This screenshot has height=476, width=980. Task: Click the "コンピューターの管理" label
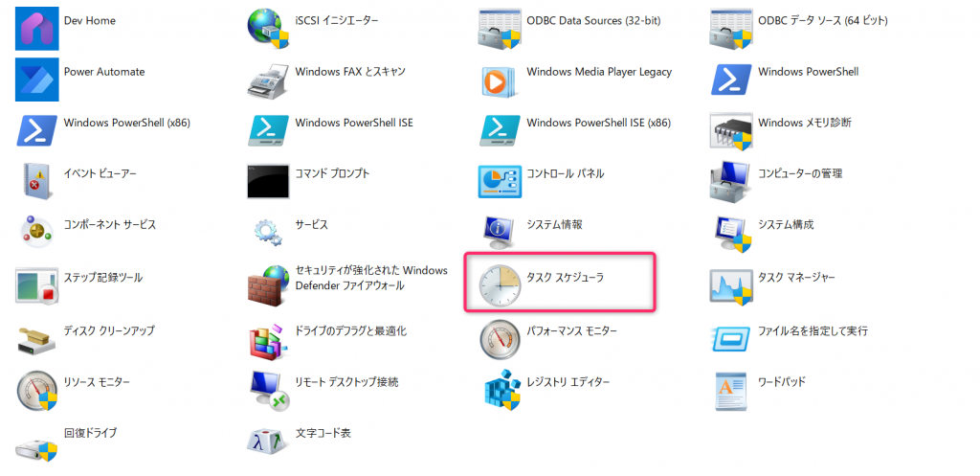point(800,173)
